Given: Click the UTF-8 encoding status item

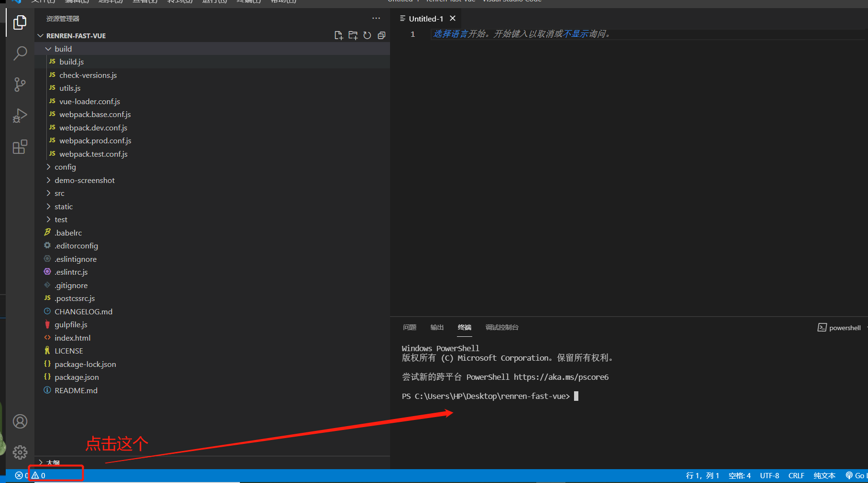Looking at the screenshot, I should [x=770, y=476].
